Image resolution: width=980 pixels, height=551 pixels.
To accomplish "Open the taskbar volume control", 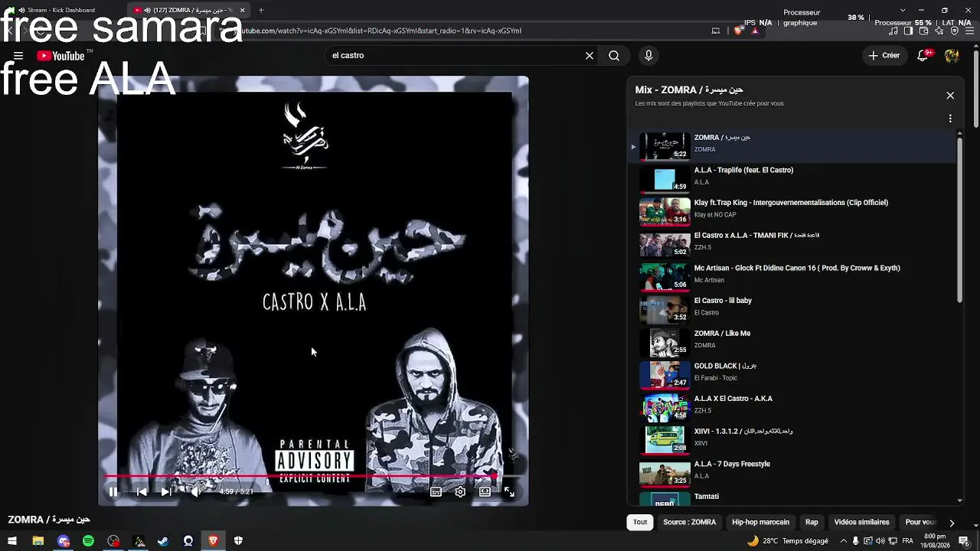I will tap(880, 541).
